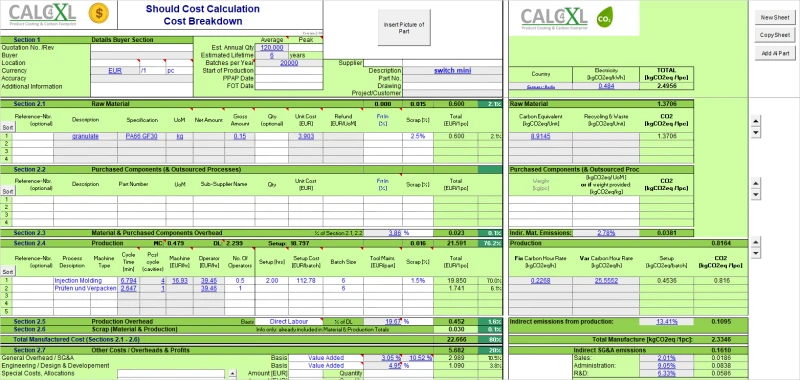Screen dimensions: 800x380
Task: Click the CALC4XL logo beside the CO2 leaf
Action: (x=554, y=19)
